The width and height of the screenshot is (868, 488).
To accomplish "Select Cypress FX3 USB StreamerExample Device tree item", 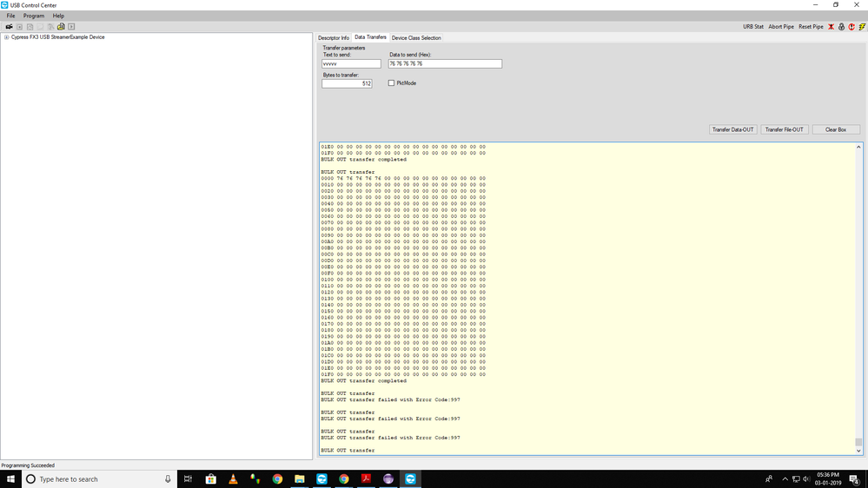I will [57, 37].
